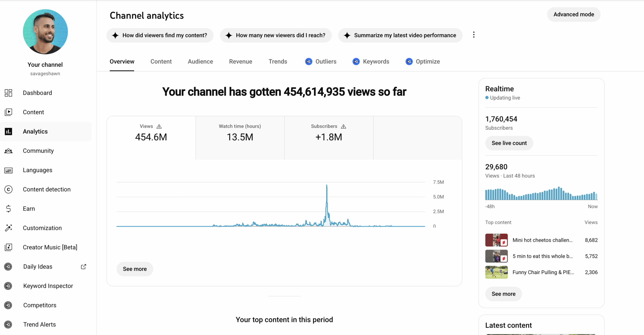
Task: Click the Community people icon
Action: 8,151
